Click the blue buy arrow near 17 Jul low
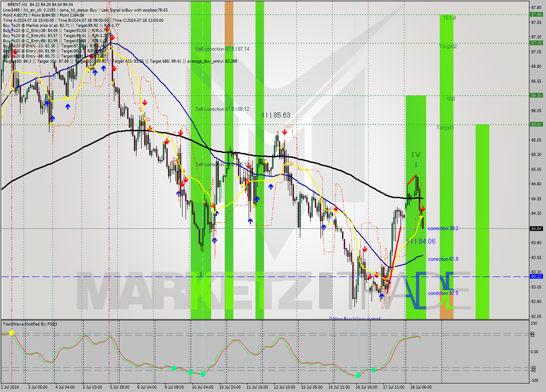 (x=382, y=296)
